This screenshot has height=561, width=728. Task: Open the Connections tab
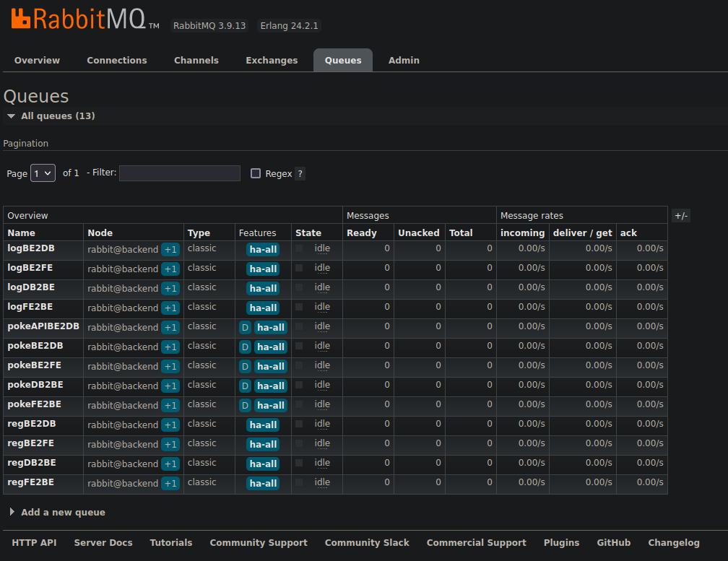coord(116,61)
